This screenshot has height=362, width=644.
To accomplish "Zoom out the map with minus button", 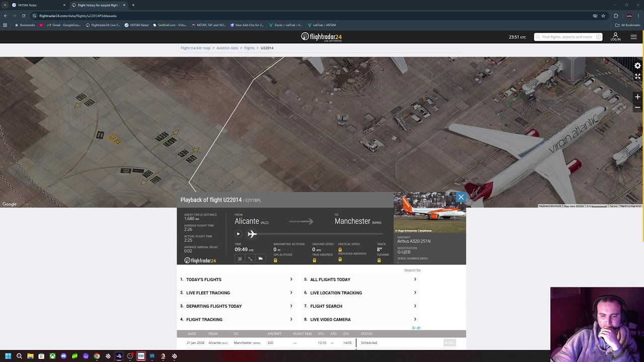I will (637, 107).
